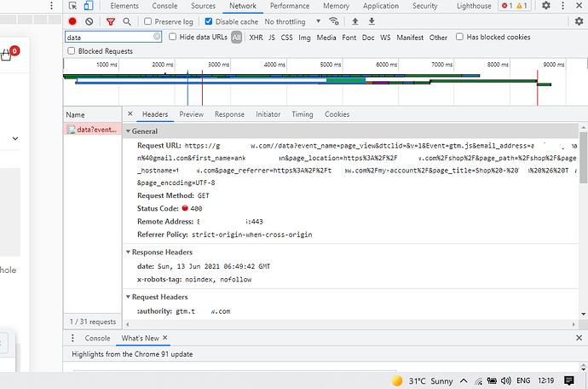Check the Blocked Requests checkbox
The width and height of the screenshot is (588, 389).
point(72,50)
